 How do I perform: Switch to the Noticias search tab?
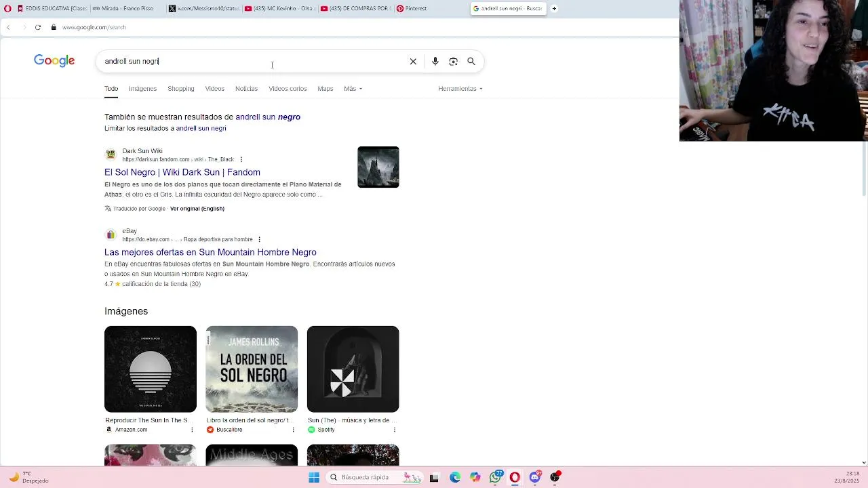click(x=246, y=89)
